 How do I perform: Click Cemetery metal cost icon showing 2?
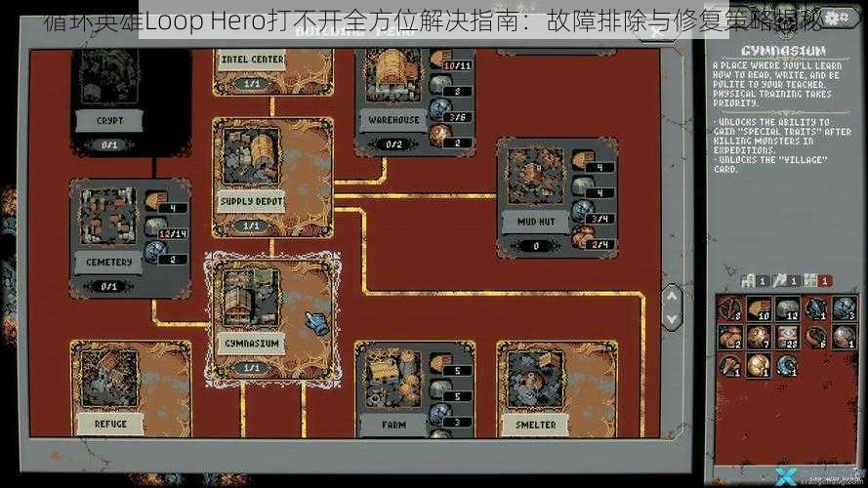[155, 253]
